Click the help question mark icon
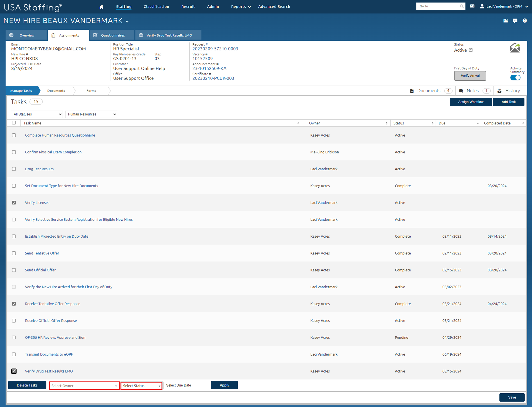 525,21
